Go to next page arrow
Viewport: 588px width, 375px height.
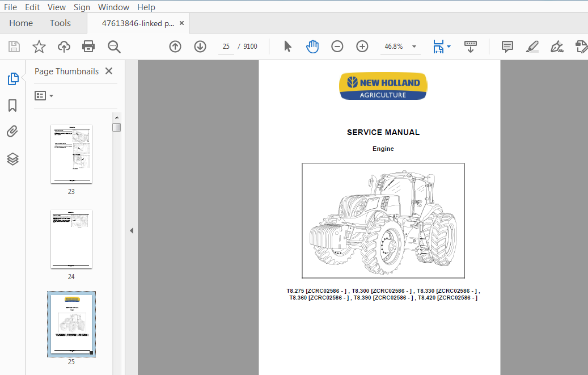click(200, 47)
